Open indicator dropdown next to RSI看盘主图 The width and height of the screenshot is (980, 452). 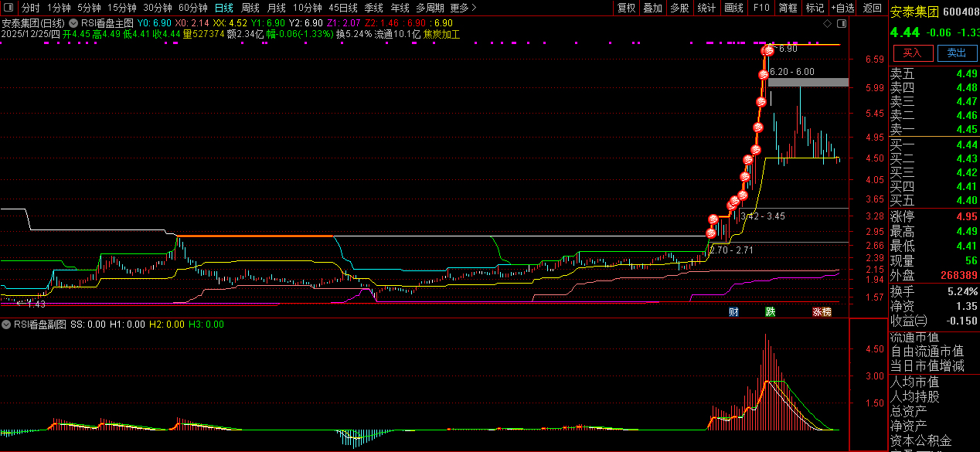pyautogui.click(x=74, y=24)
